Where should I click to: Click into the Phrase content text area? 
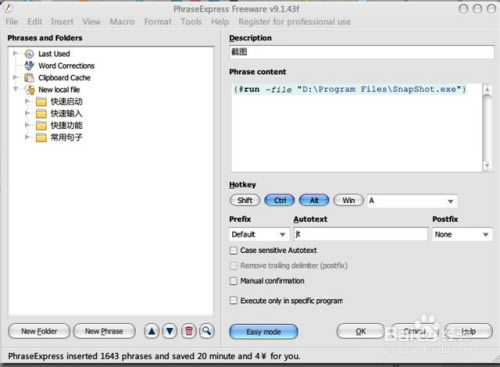[x=357, y=127]
